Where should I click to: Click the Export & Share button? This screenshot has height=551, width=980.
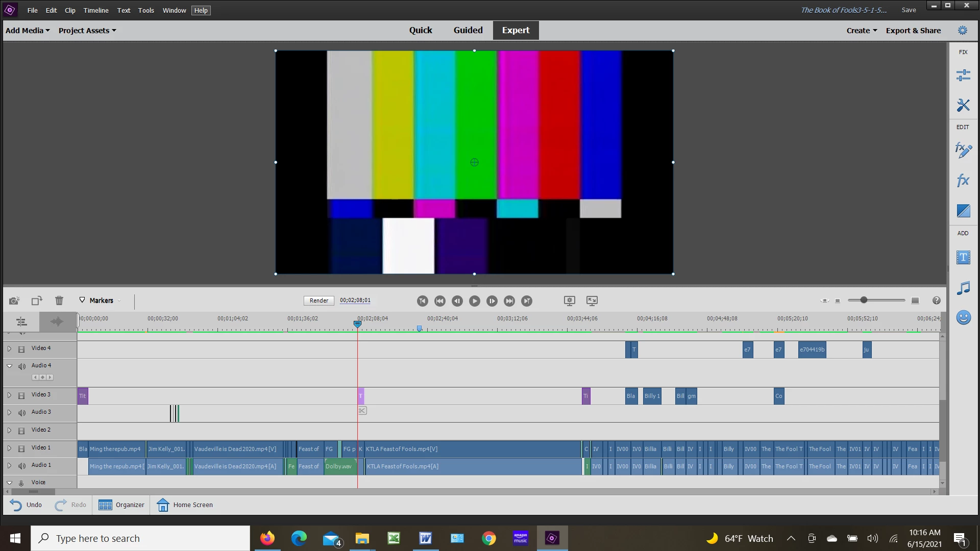tap(913, 31)
